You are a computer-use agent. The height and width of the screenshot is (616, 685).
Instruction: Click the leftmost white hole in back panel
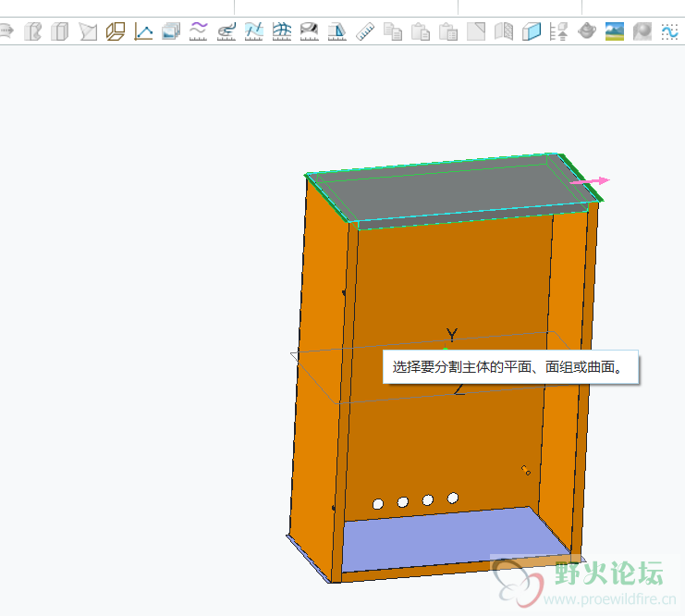(378, 504)
